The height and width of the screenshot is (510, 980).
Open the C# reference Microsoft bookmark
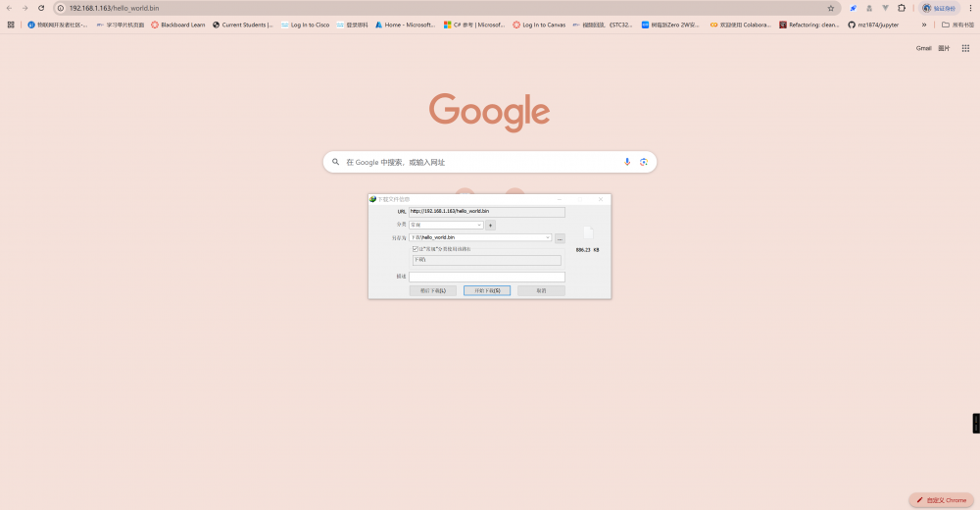pos(474,25)
